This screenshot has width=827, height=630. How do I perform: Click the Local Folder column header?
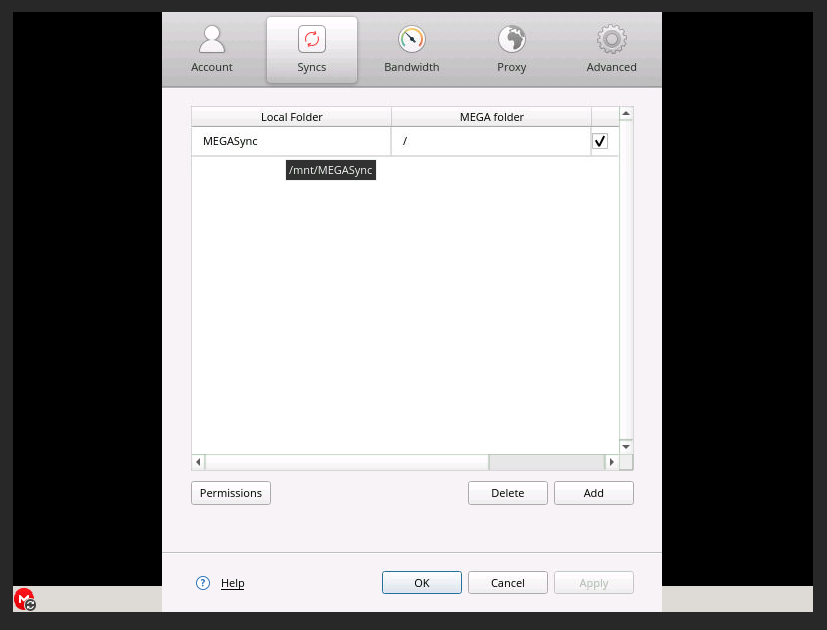(291, 117)
